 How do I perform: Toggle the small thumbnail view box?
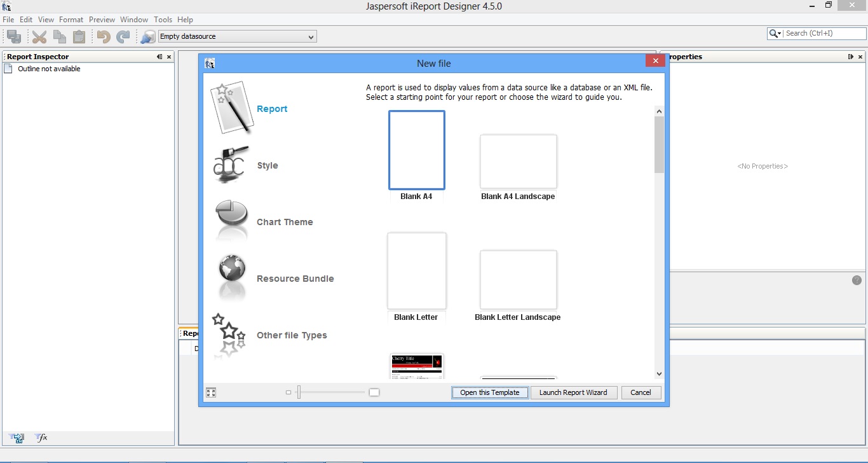(289, 392)
